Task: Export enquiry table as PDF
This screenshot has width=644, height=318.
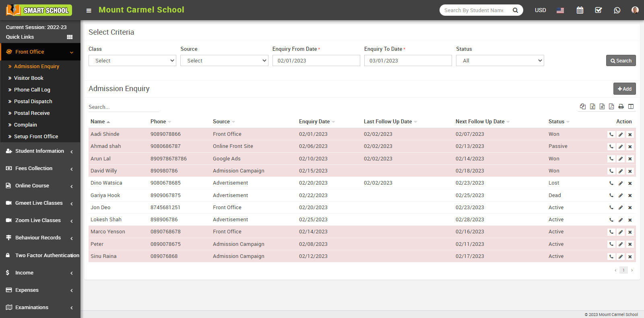Action: pyautogui.click(x=611, y=106)
